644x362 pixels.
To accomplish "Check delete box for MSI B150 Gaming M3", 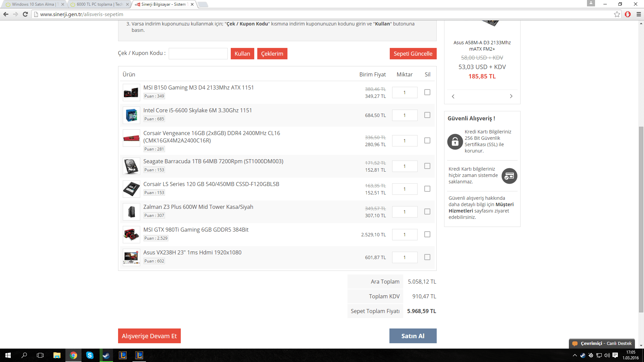I will coord(427,92).
